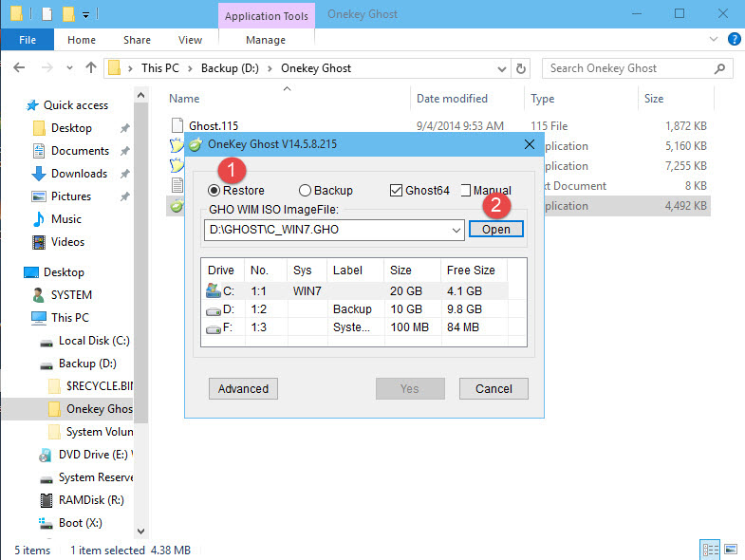Select the Application Tools tab
The image size is (745, 560).
click(x=266, y=16)
